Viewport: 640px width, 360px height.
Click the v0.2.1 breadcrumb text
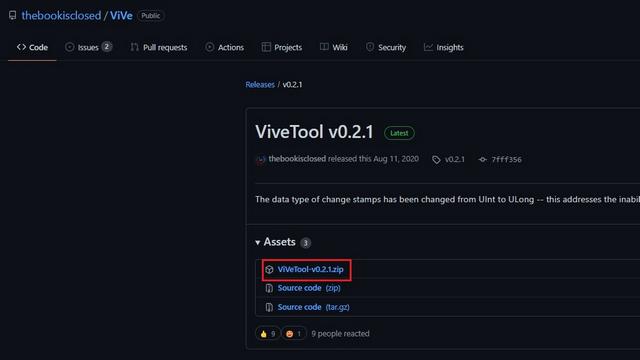pyautogui.click(x=293, y=84)
